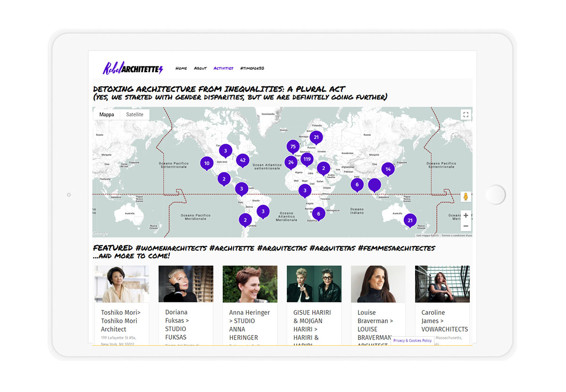Open the Toshiko Mori Architect card title
Viewport: 566px width, 392px height.
point(121,321)
